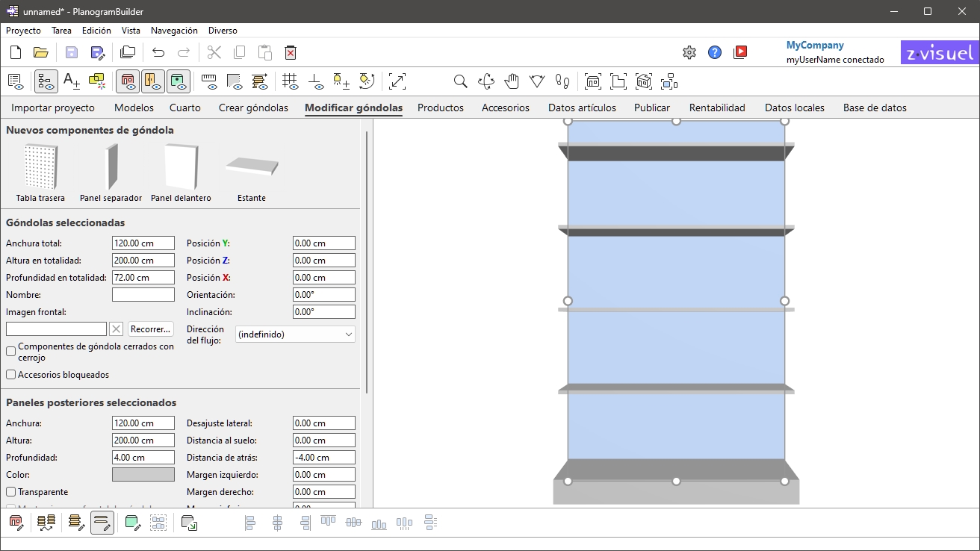Click the stacked shelves with wavy arrow icon
This screenshot has height=551, width=980.
46,523
